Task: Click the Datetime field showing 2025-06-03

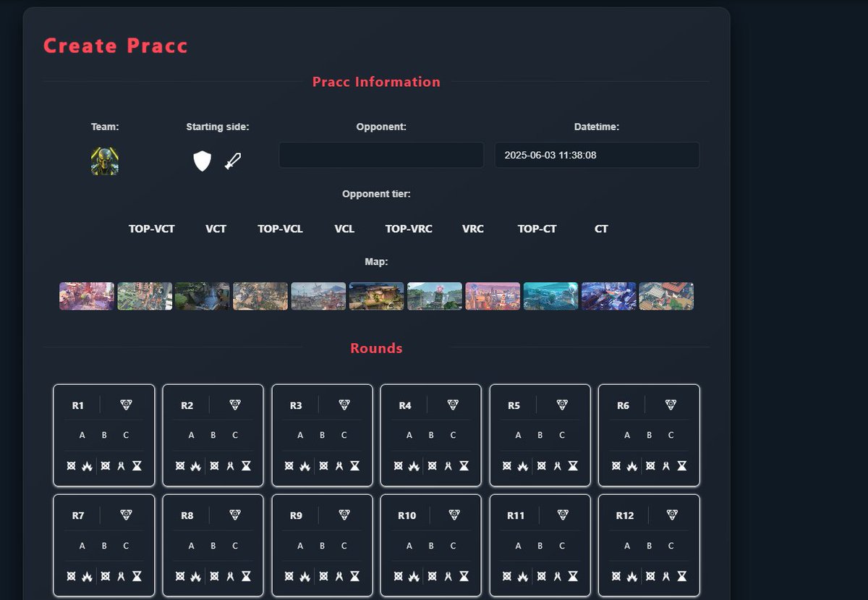Action: [x=597, y=155]
